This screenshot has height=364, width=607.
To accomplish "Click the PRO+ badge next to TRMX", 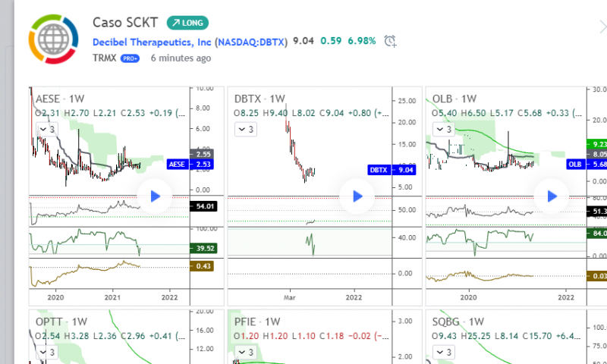I will pos(130,58).
